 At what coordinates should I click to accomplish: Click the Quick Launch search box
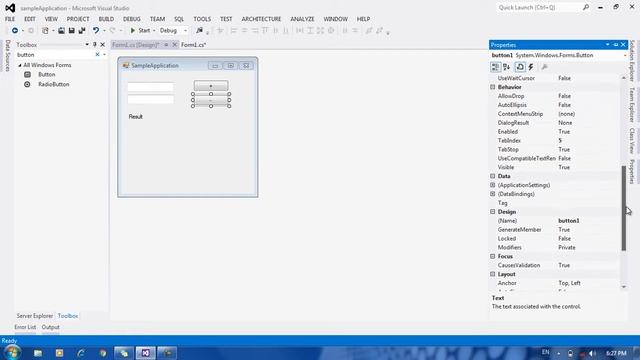[x=539, y=7]
